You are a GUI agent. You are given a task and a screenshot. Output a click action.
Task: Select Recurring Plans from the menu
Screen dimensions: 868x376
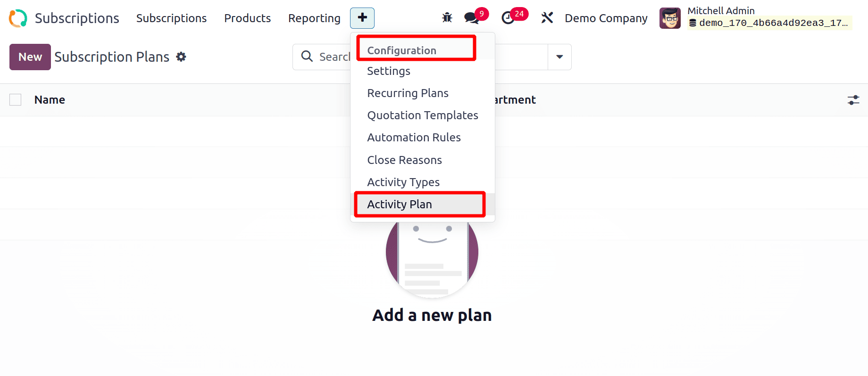tap(408, 93)
